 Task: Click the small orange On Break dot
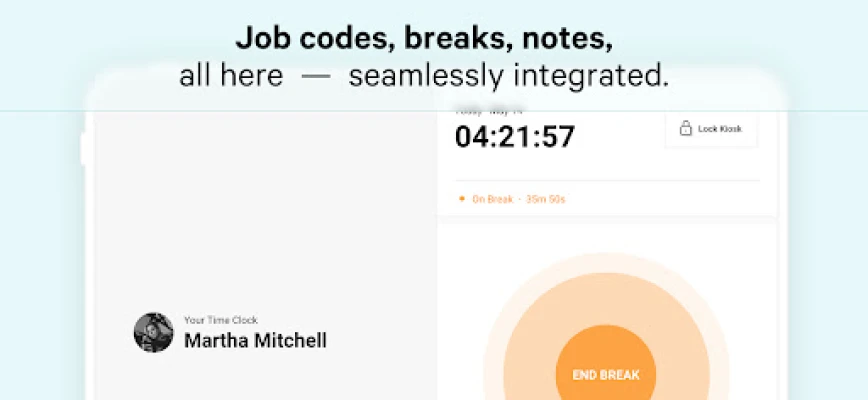pyautogui.click(x=462, y=199)
